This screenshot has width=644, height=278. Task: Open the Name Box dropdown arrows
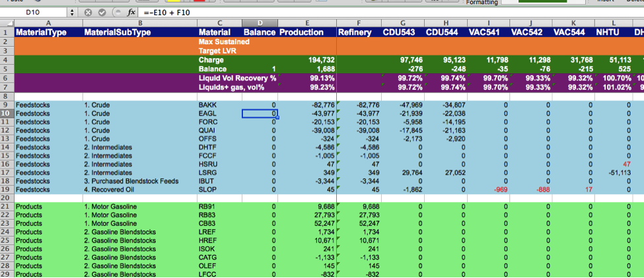coord(71,13)
